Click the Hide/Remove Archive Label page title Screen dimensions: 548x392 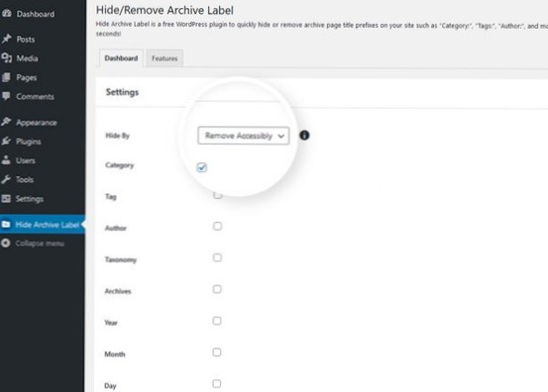point(164,10)
